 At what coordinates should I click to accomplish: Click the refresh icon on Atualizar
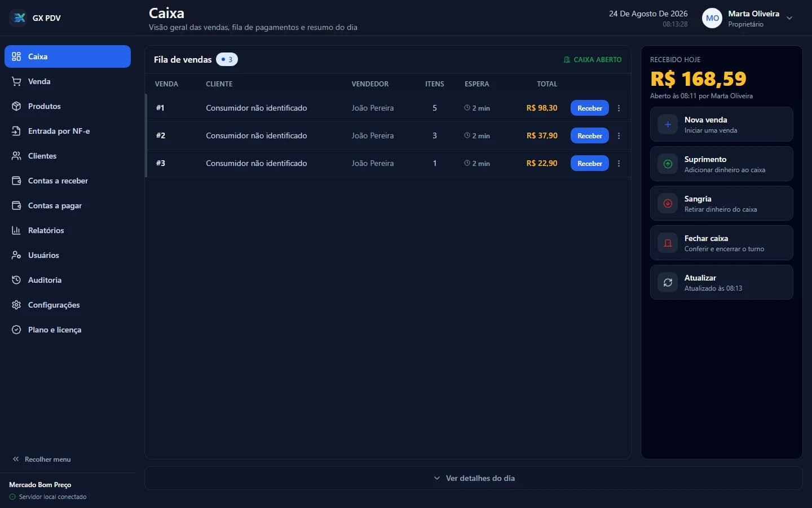[x=668, y=282]
